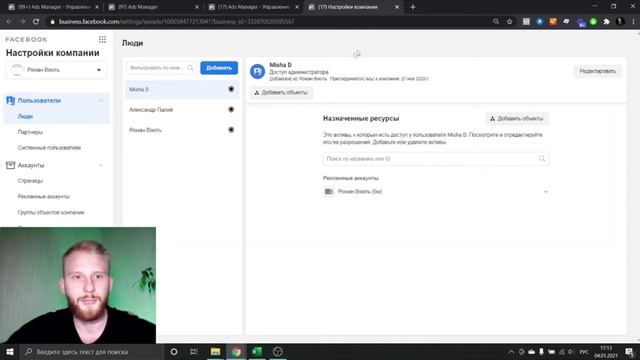This screenshot has width=640, height=360.
Task: Show hidden system tray icons
Action: [x=511, y=351]
